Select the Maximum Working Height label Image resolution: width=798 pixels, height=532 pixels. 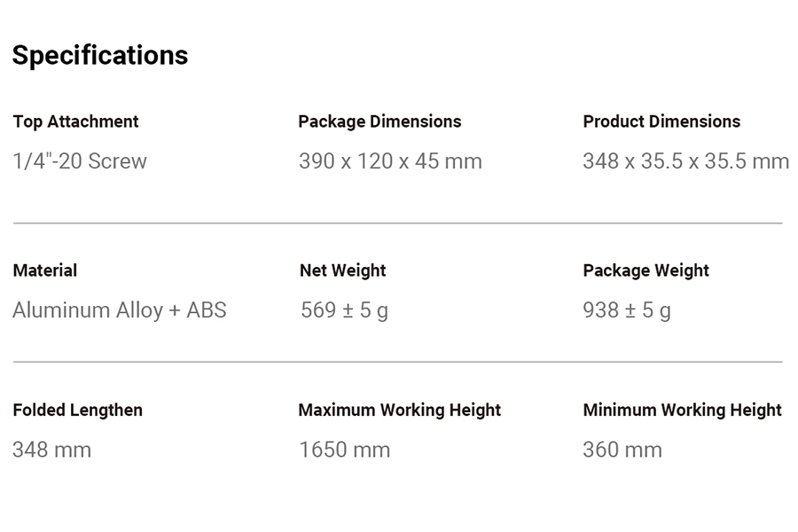click(400, 411)
